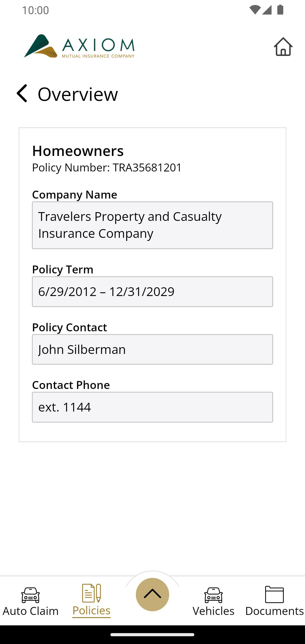This screenshot has height=644, width=305.
Task: Tap the Axiom Mutual Insurance logo
Action: [x=79, y=46]
